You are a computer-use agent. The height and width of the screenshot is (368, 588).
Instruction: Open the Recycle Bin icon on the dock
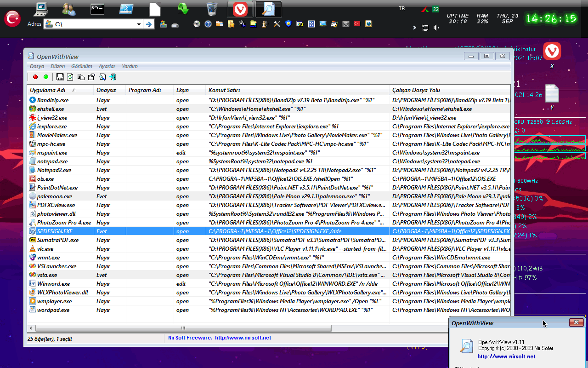pyautogui.click(x=212, y=8)
